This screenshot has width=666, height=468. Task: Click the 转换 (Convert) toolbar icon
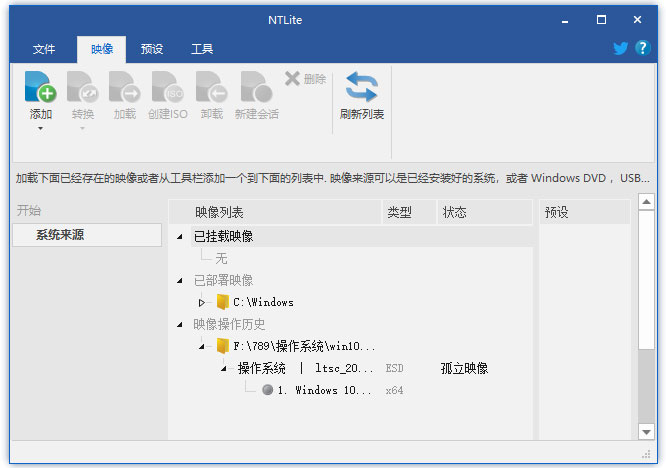[x=83, y=87]
